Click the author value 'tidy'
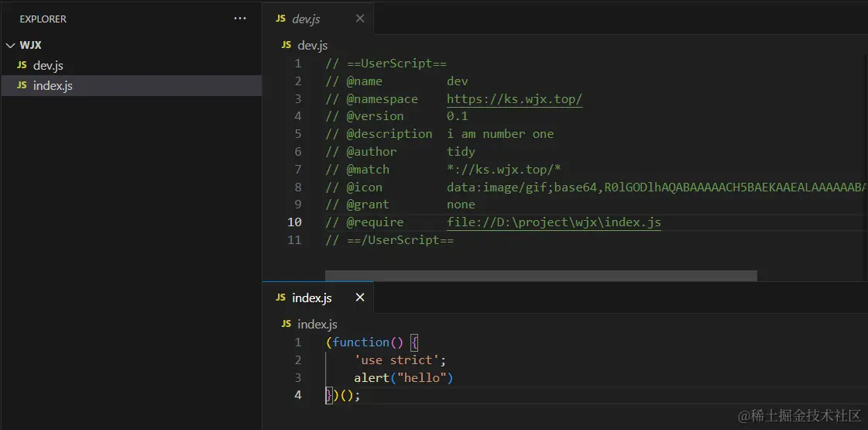The width and height of the screenshot is (868, 430). click(461, 152)
